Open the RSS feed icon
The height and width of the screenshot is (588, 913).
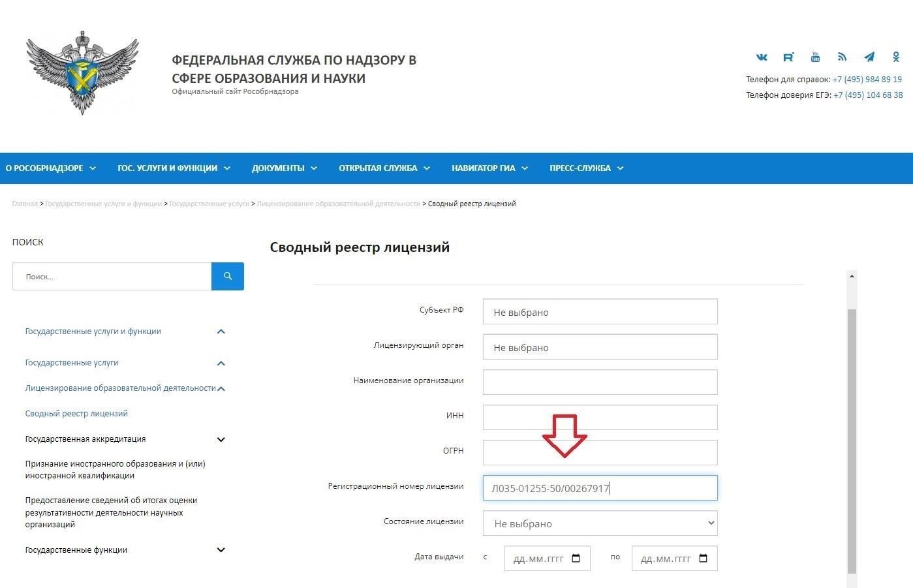click(x=842, y=57)
